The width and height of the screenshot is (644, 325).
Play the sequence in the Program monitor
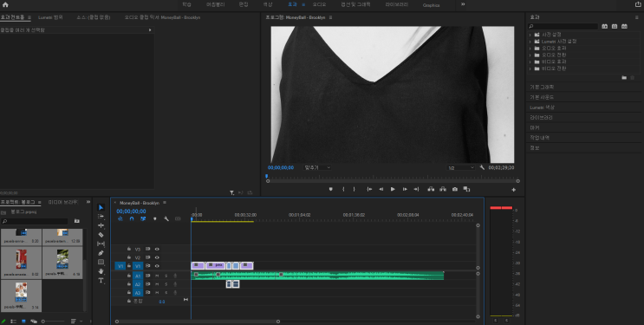393,190
